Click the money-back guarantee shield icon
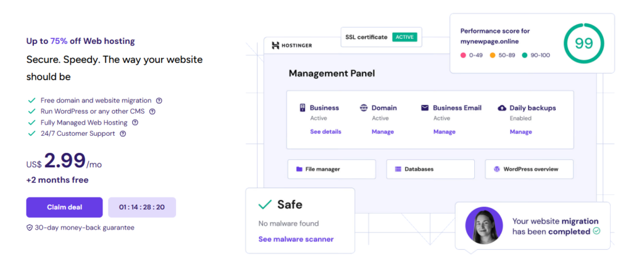Viewport: 644px width, 261px height. point(30,228)
